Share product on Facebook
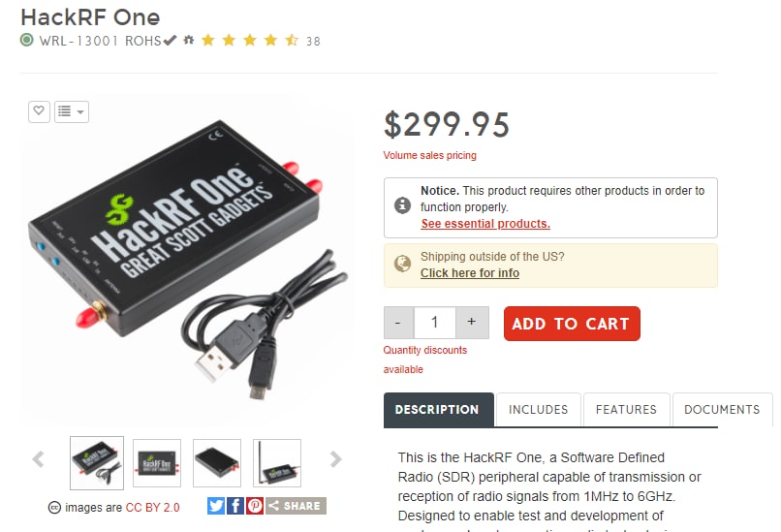This screenshot has height=532, width=781. pos(235,506)
